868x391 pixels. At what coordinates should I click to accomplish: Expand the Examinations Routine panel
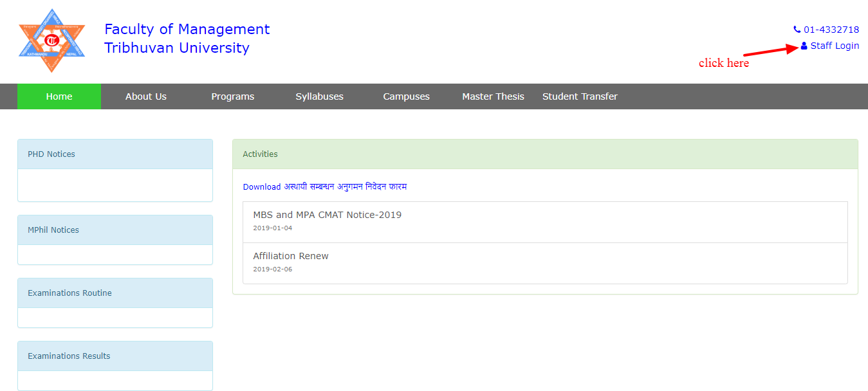point(69,293)
